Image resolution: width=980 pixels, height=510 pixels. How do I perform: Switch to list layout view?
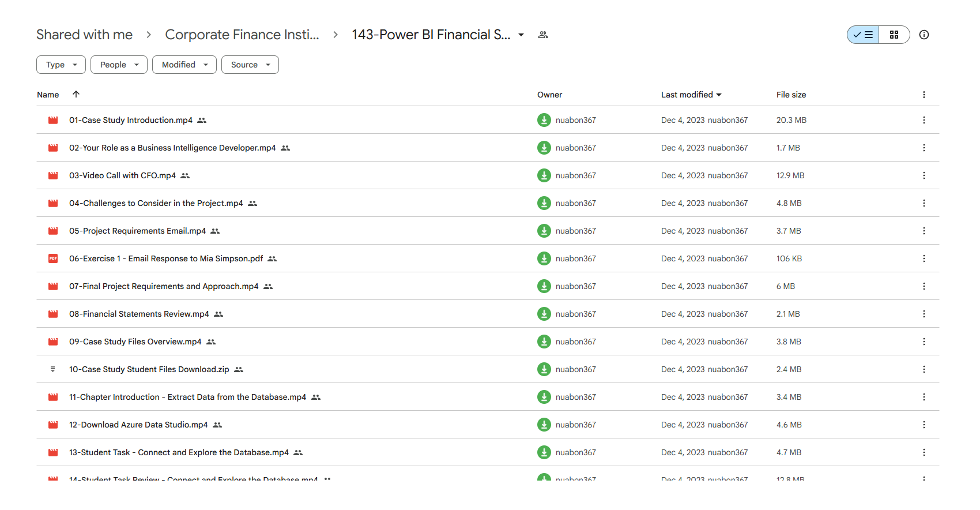pyautogui.click(x=863, y=35)
